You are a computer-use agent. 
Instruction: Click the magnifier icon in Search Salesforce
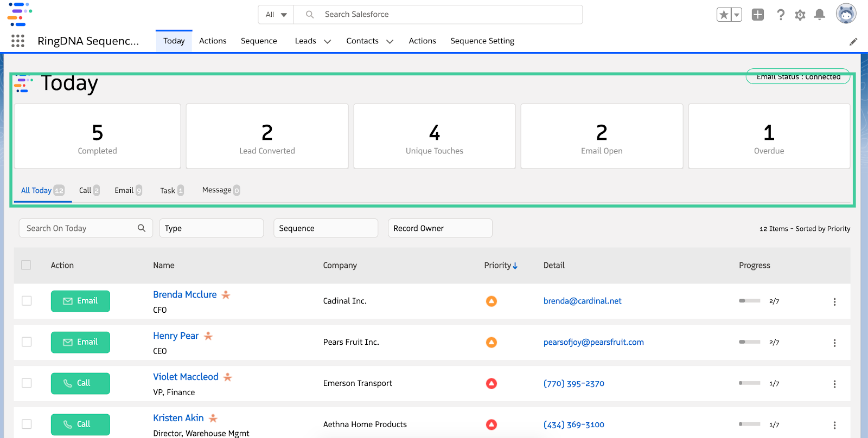click(x=310, y=15)
